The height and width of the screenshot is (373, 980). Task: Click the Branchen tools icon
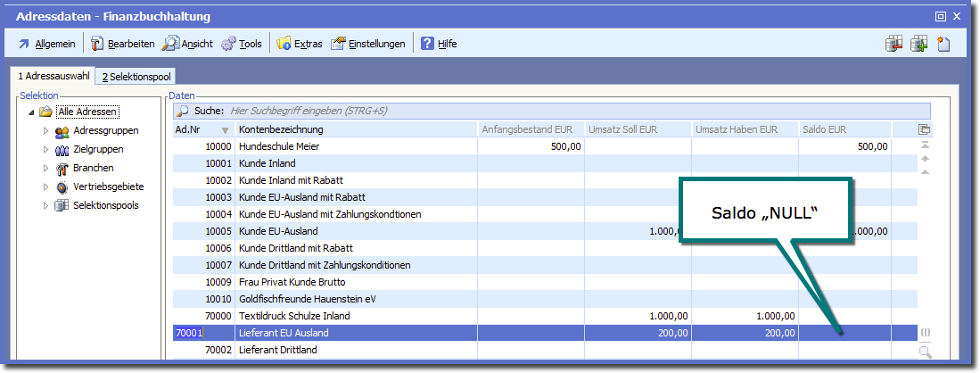[62, 169]
